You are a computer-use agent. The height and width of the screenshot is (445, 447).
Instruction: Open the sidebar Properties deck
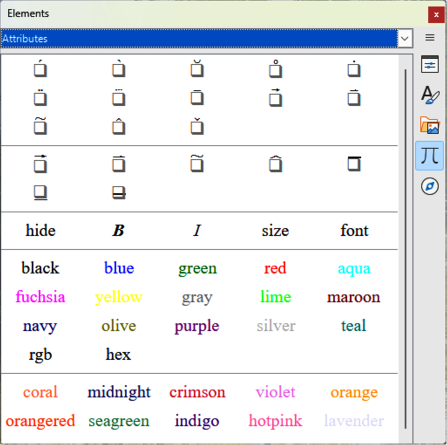pyautogui.click(x=430, y=65)
